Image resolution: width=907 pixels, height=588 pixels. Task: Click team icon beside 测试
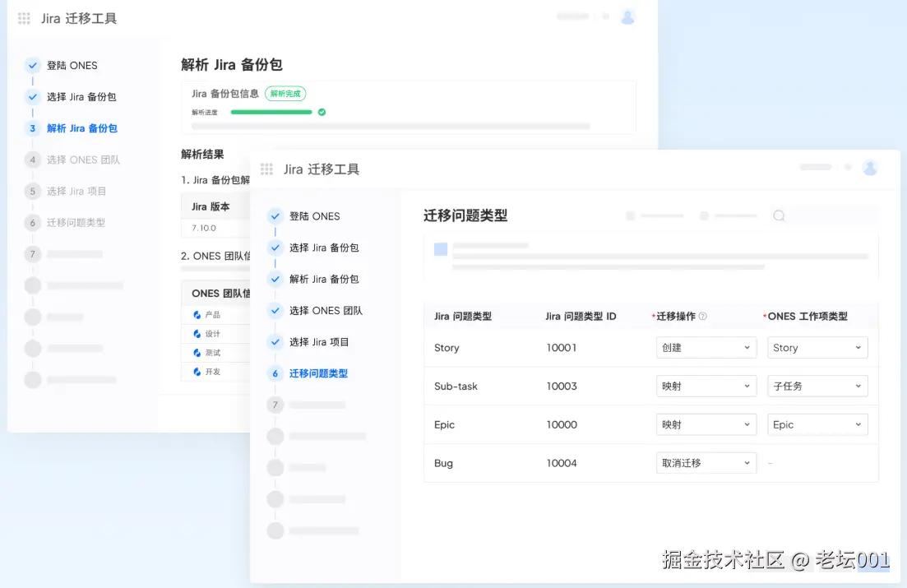pyautogui.click(x=197, y=353)
